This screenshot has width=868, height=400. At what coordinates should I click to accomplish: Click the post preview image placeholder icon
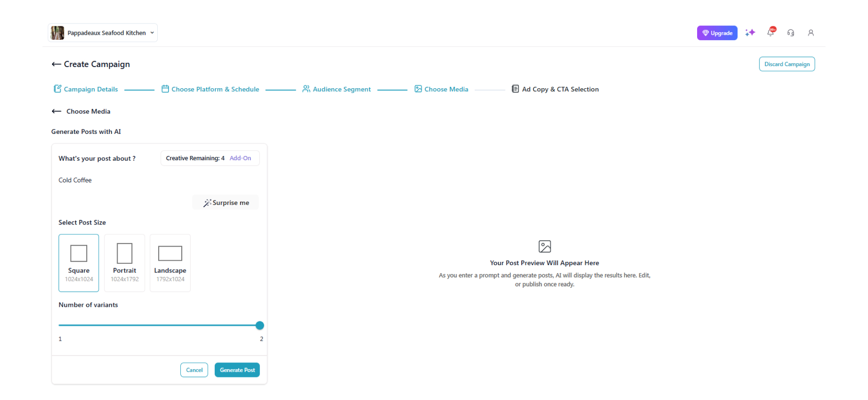tap(544, 247)
